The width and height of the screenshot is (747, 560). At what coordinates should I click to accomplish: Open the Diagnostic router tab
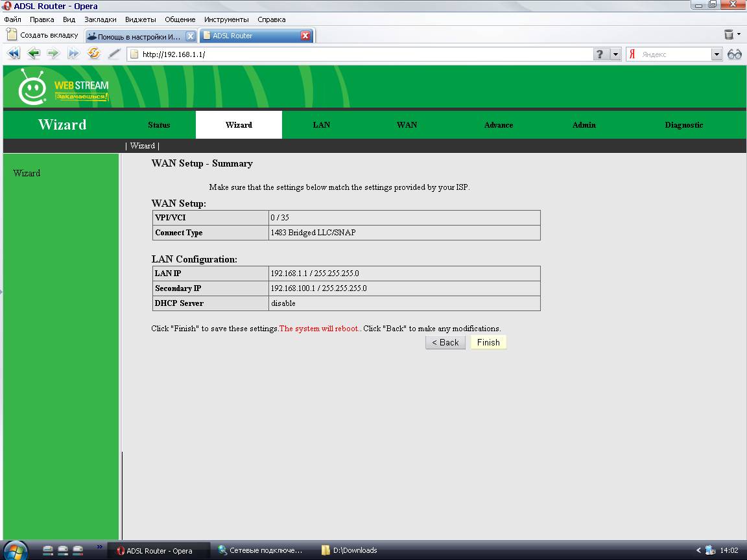(x=683, y=125)
